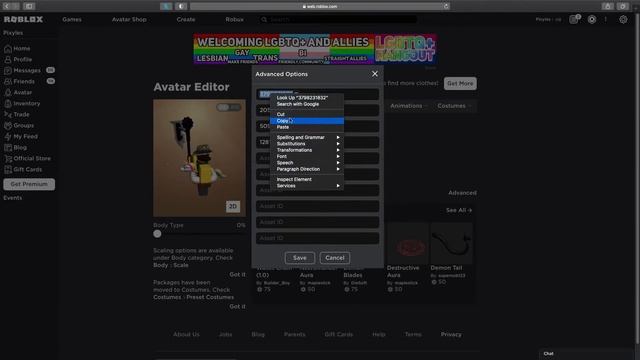Click the LGBTQ+ Hangout banner ad
Viewport: 640px width, 360px height.
[315, 49]
